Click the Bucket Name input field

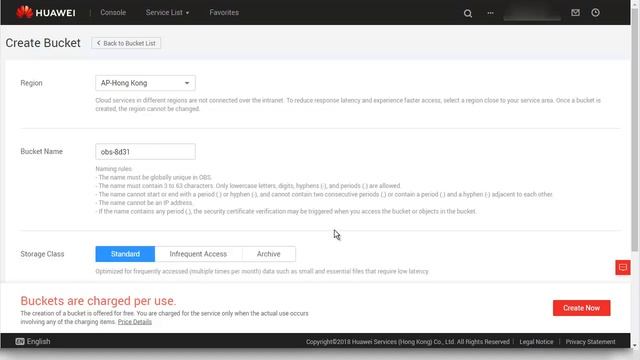(145, 151)
